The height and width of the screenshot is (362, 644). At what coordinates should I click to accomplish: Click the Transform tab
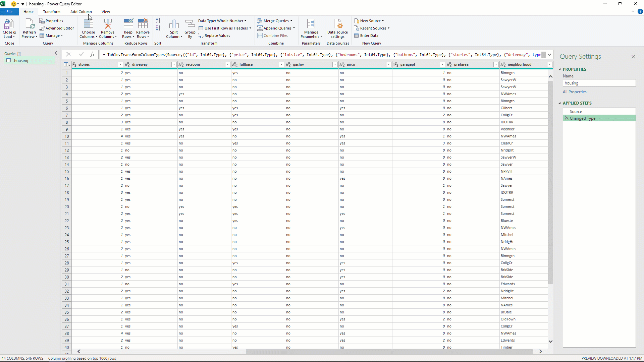pos(51,12)
